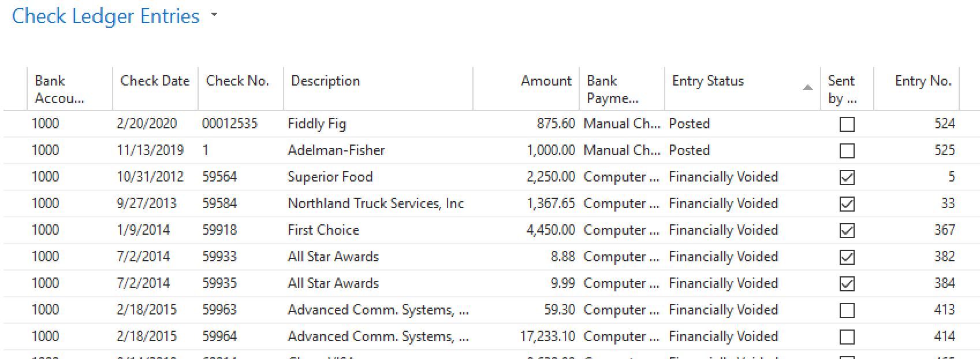This screenshot has height=359, width=980.
Task: Click the Entry Status sort arrow
Action: (x=807, y=88)
